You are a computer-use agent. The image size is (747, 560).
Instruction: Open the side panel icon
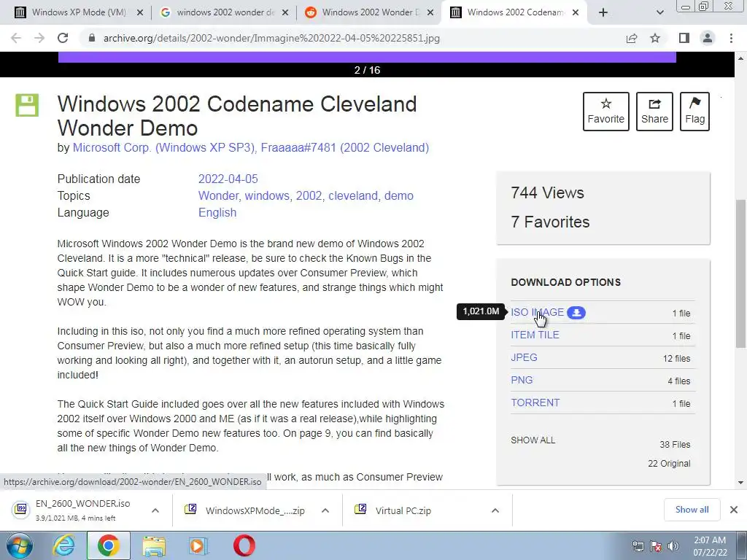[684, 38]
